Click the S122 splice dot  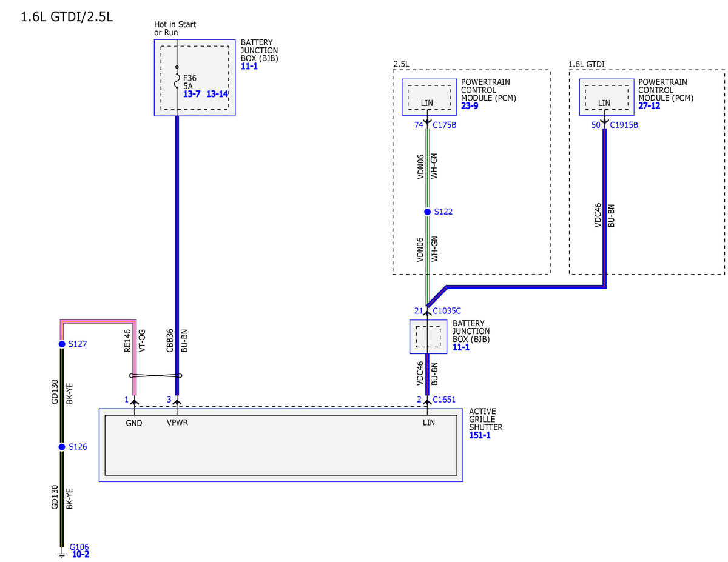(x=427, y=212)
